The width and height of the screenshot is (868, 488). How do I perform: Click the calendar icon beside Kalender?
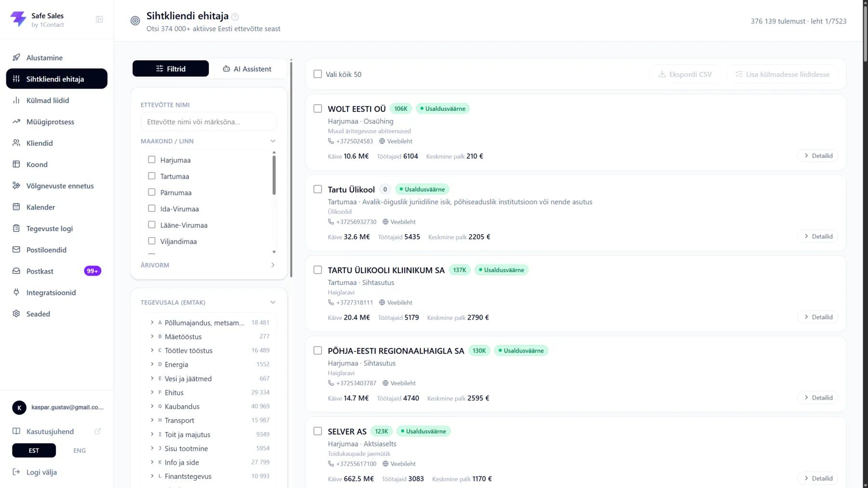click(x=16, y=207)
